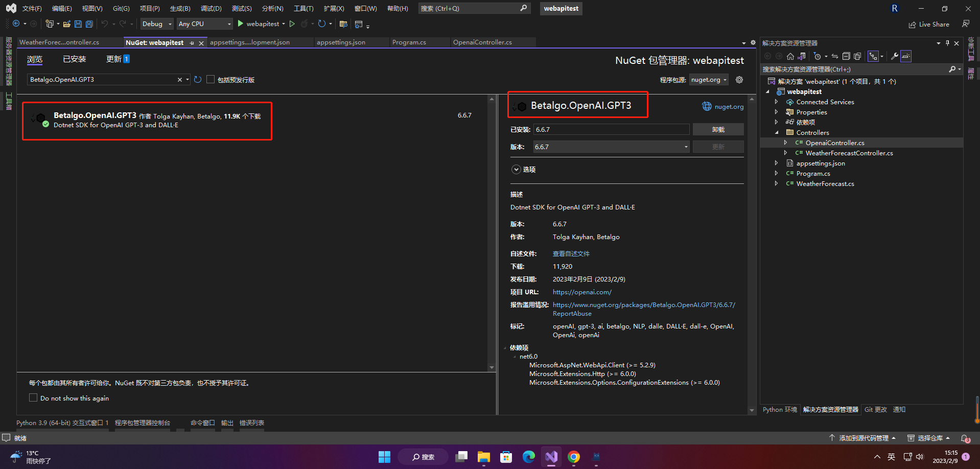Open Debug configuration dropdown

157,24
